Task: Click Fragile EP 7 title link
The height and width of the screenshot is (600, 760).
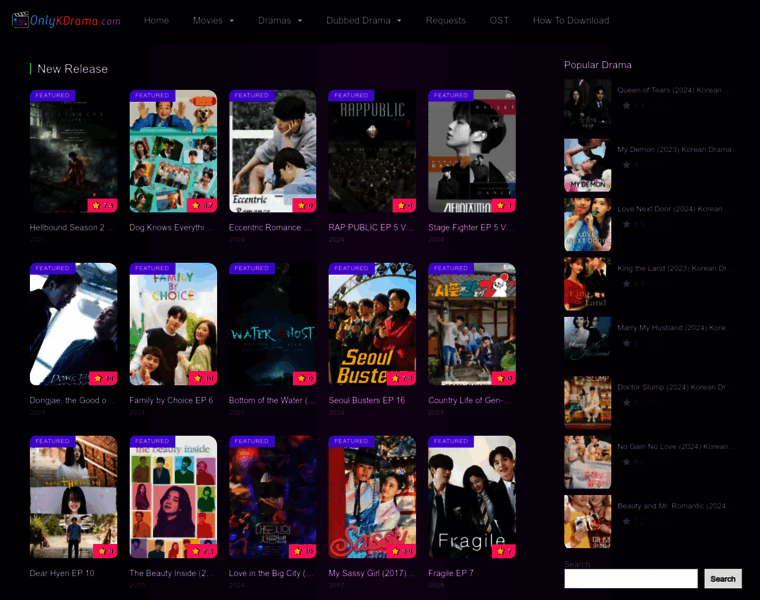Action: pyautogui.click(x=451, y=573)
